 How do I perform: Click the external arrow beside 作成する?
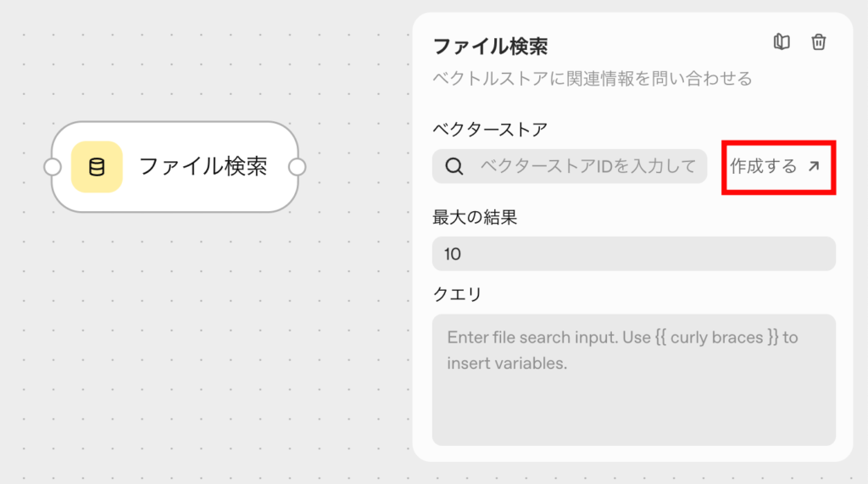tap(814, 167)
